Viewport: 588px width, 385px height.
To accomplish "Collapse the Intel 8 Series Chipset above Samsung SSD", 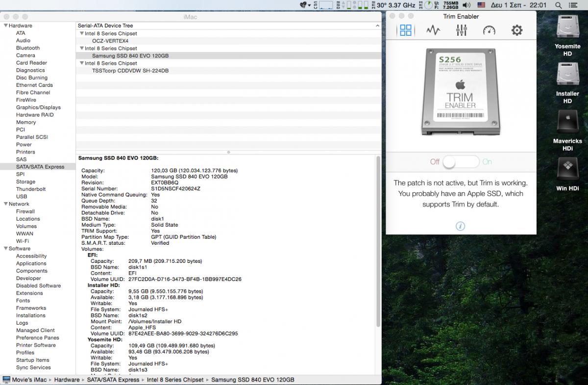I will click(x=82, y=49).
